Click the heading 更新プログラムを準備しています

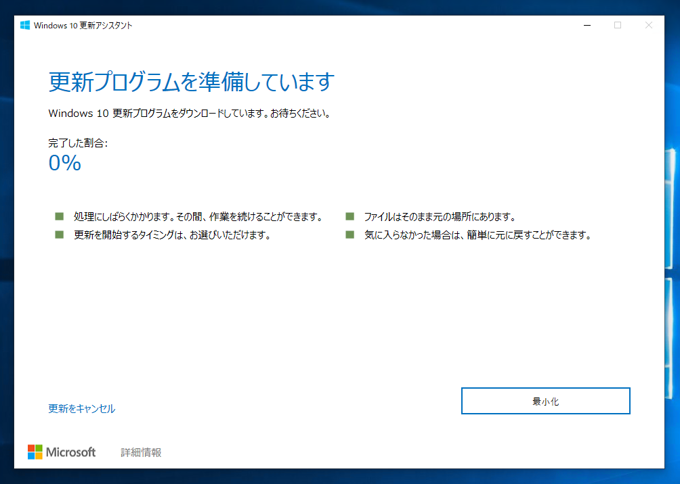pos(191,82)
